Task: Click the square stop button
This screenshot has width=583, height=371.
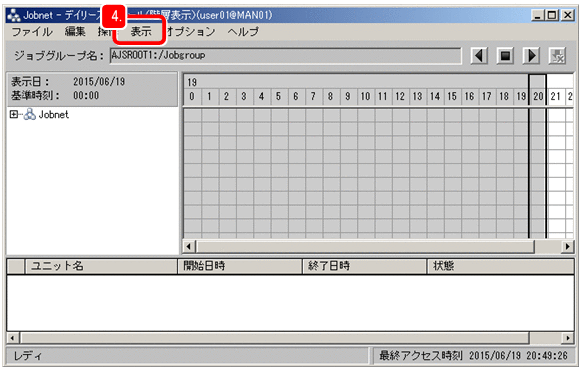Action: click(x=505, y=56)
